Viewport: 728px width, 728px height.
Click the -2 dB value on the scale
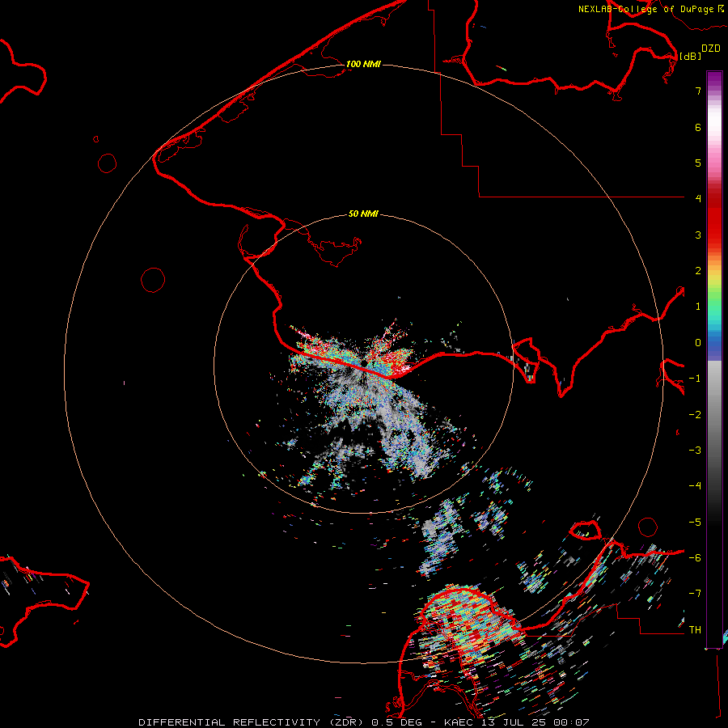(695, 415)
